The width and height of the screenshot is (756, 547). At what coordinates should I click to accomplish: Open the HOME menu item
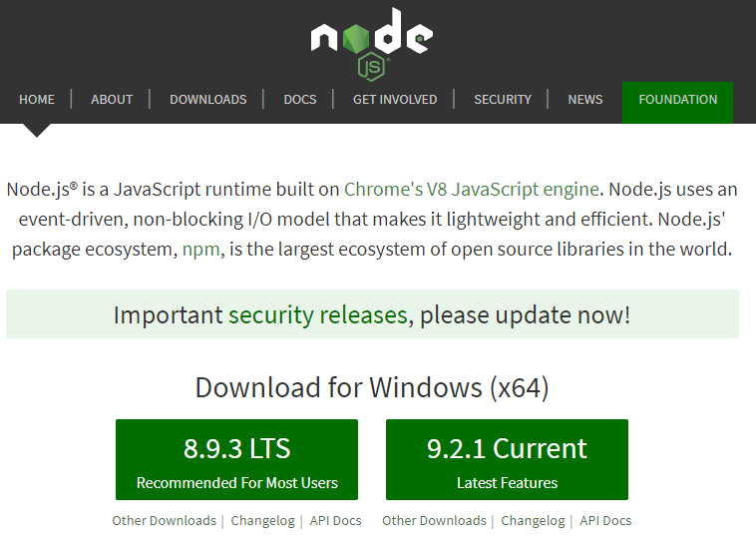pos(37,100)
